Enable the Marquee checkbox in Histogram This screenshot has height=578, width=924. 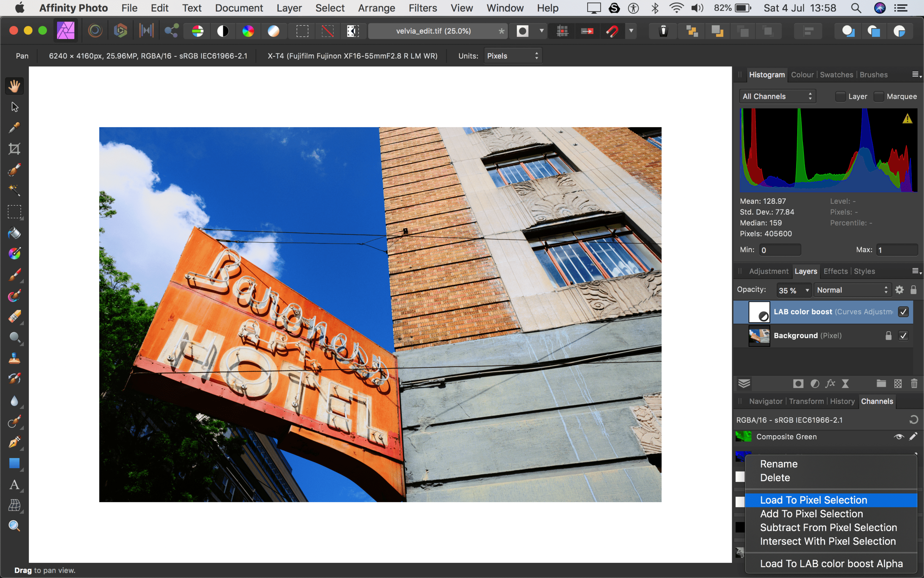click(x=879, y=96)
